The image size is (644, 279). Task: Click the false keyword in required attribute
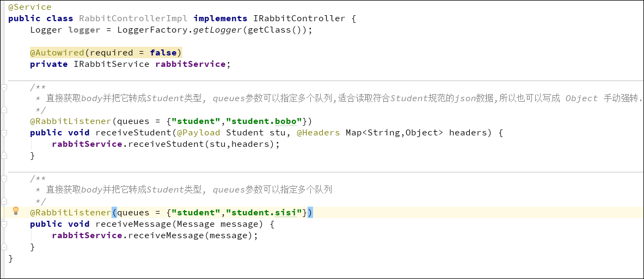[x=163, y=53]
